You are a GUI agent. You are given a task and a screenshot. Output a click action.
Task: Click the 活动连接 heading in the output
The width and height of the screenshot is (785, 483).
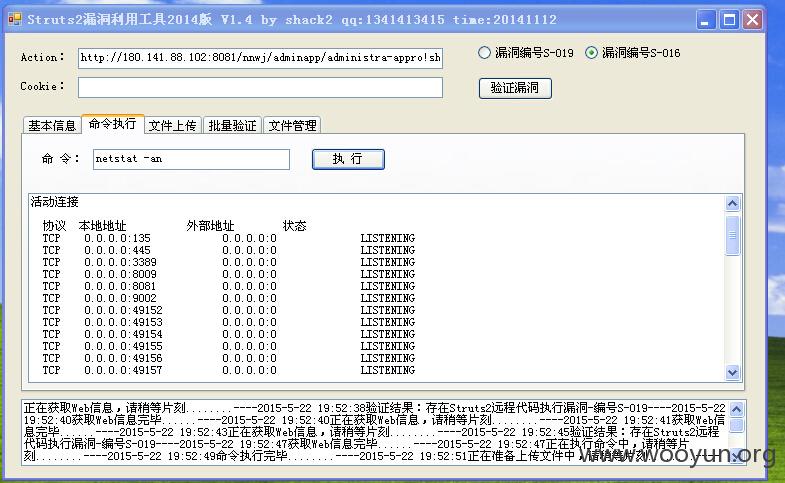(55, 202)
